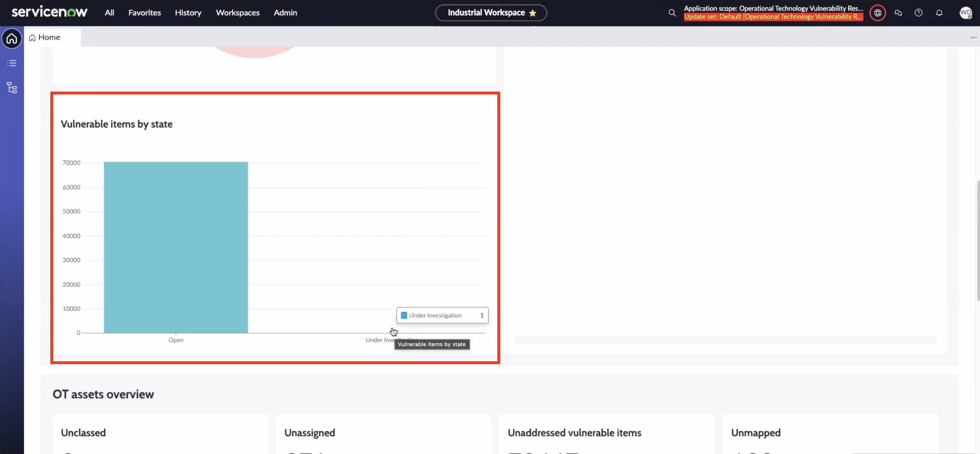
Task: Open Home via the sidebar house icon
Action: 11,39
